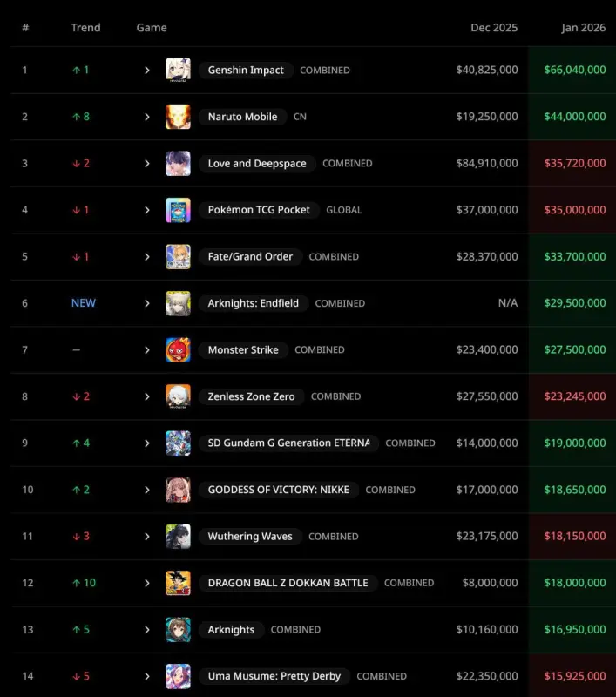616x697 pixels.
Task: Expand the Genshin Impact row chevron
Action: (147, 70)
